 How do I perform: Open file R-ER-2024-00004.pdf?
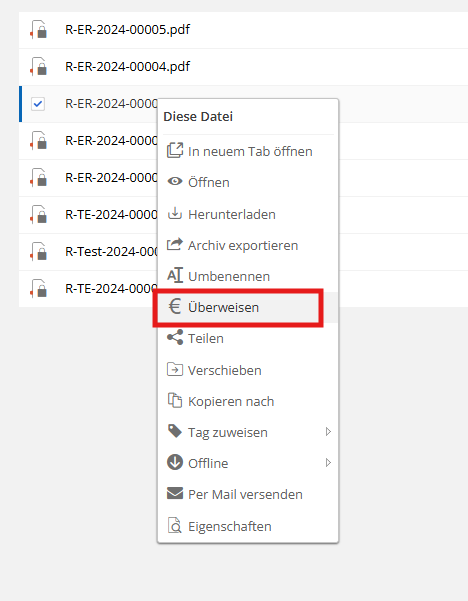click(127, 66)
